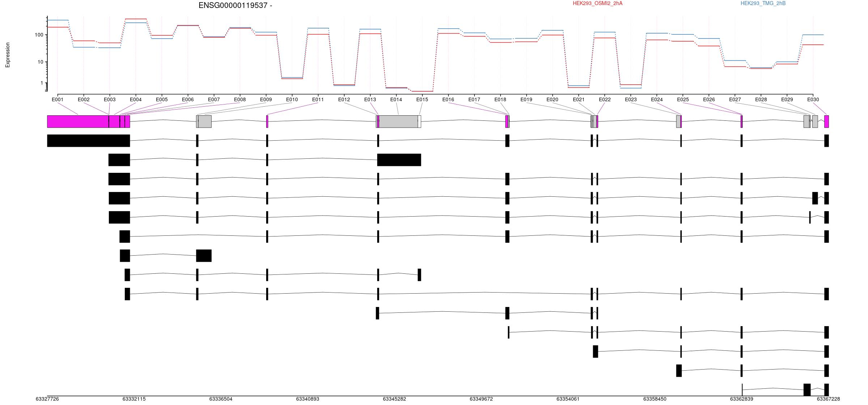The image size is (868, 405).
Task: Click exon label E028
Action: pos(761,99)
